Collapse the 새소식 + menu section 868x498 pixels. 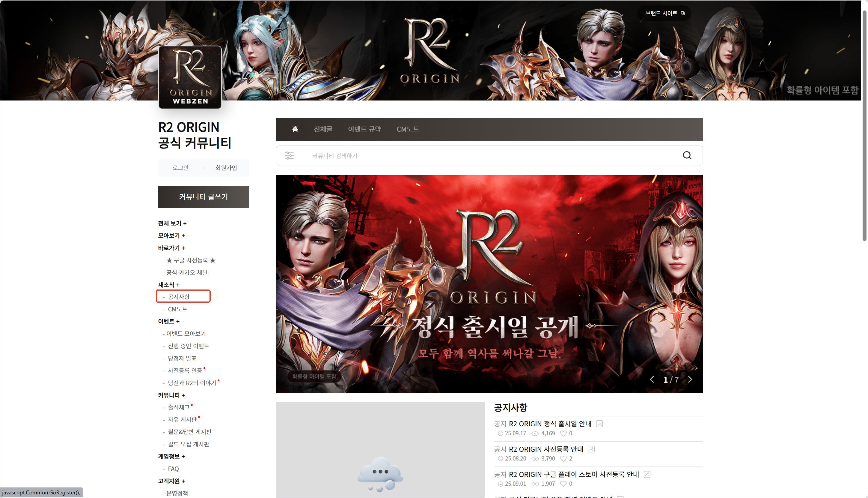coord(168,285)
